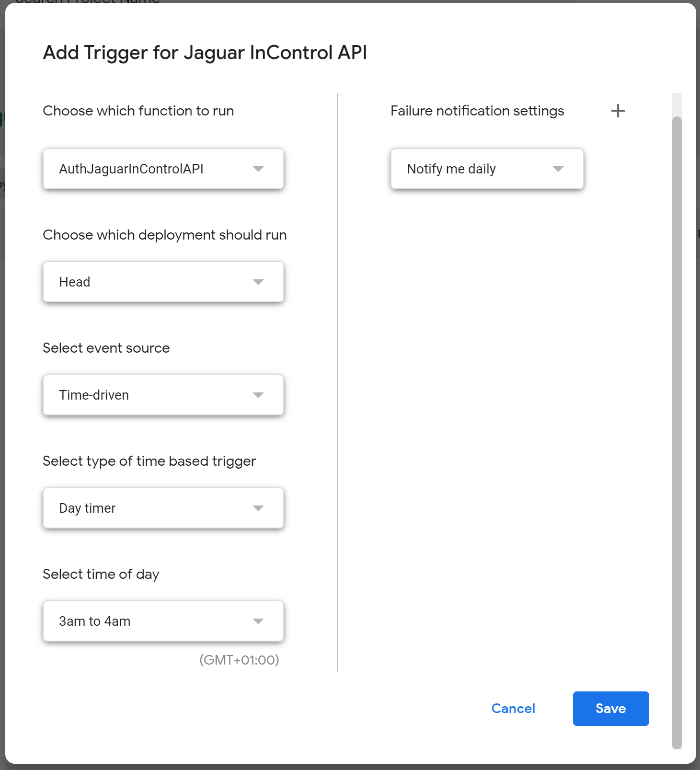Open the Day timer trigger type dropdown
Viewport: 700px width, 770px height.
pos(163,508)
